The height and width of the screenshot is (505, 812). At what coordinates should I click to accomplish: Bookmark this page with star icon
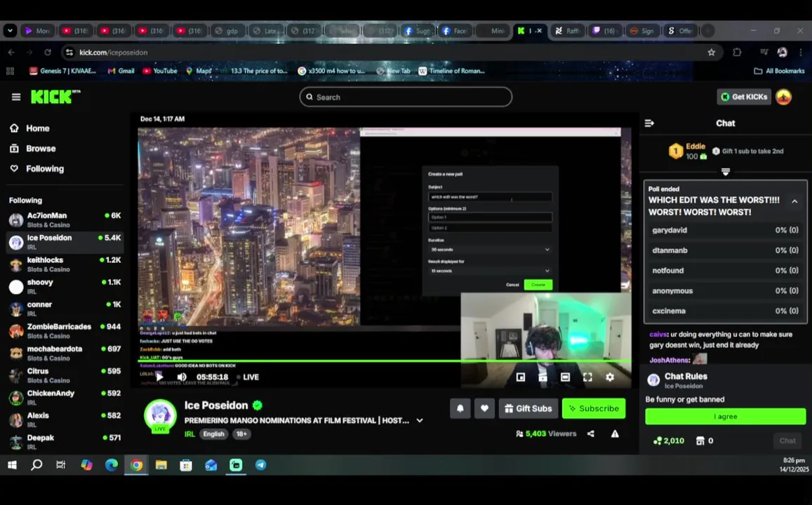(x=711, y=53)
